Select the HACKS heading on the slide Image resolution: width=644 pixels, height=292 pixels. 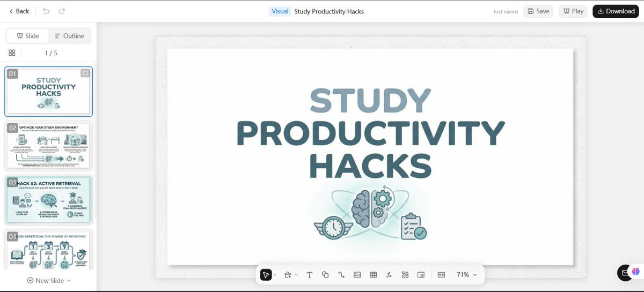[x=370, y=166]
